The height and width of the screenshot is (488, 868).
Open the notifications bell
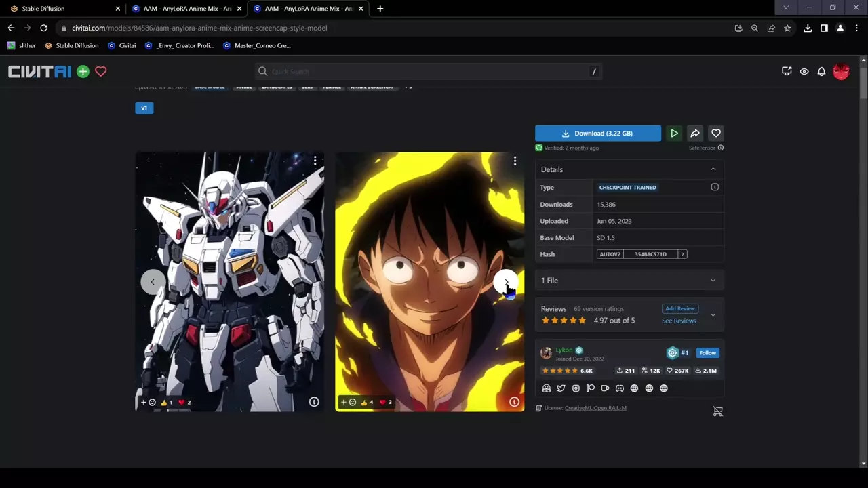(821, 72)
